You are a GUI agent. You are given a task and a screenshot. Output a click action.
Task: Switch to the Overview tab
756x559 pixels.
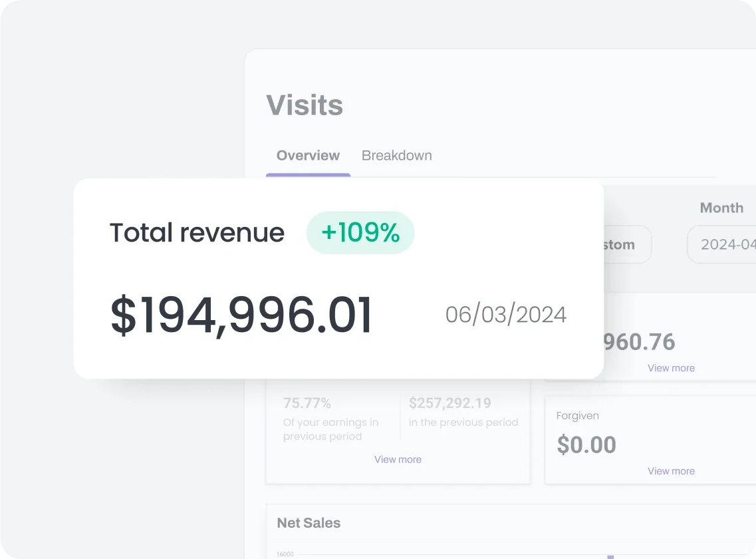tap(308, 156)
